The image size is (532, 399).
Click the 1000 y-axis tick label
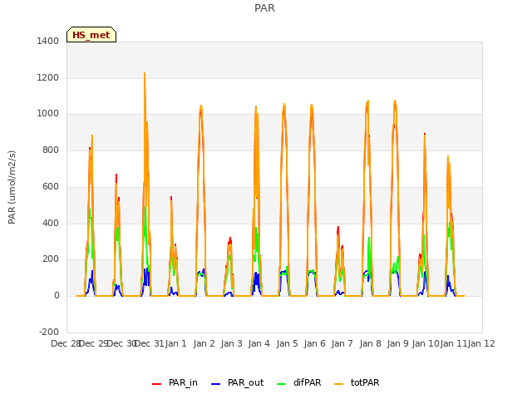click(x=48, y=114)
